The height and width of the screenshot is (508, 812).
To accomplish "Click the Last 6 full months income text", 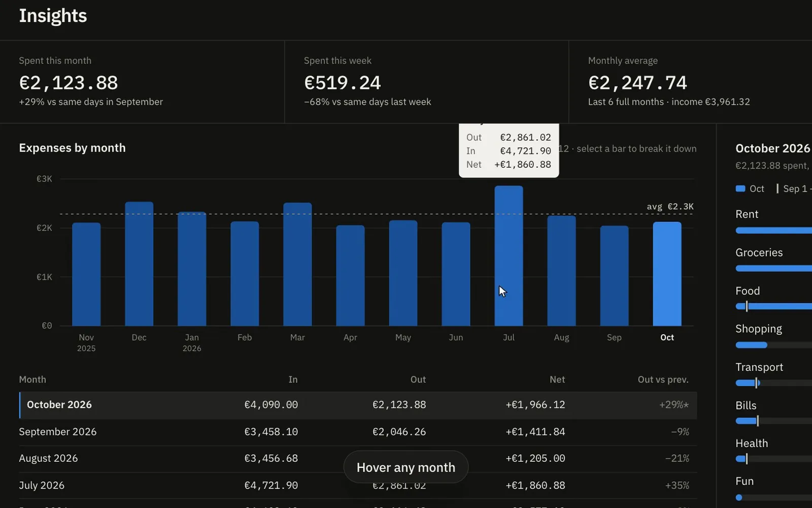I will point(669,102).
